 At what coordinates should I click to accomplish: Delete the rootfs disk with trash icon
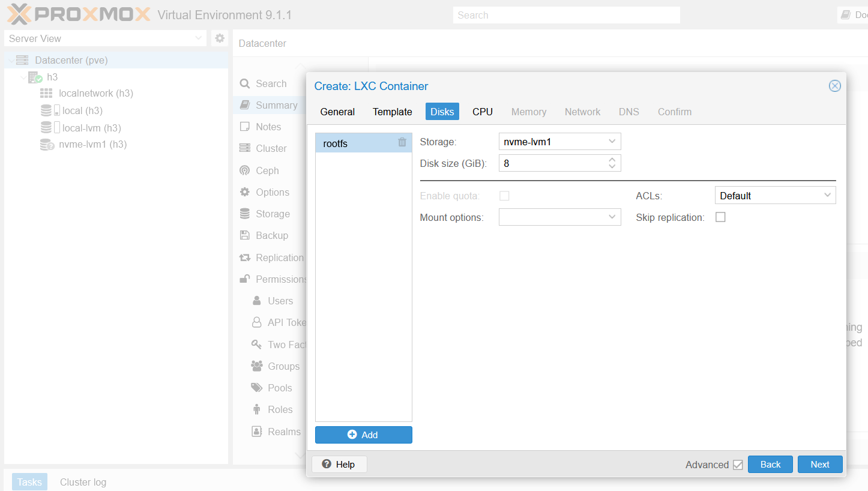[x=402, y=142]
